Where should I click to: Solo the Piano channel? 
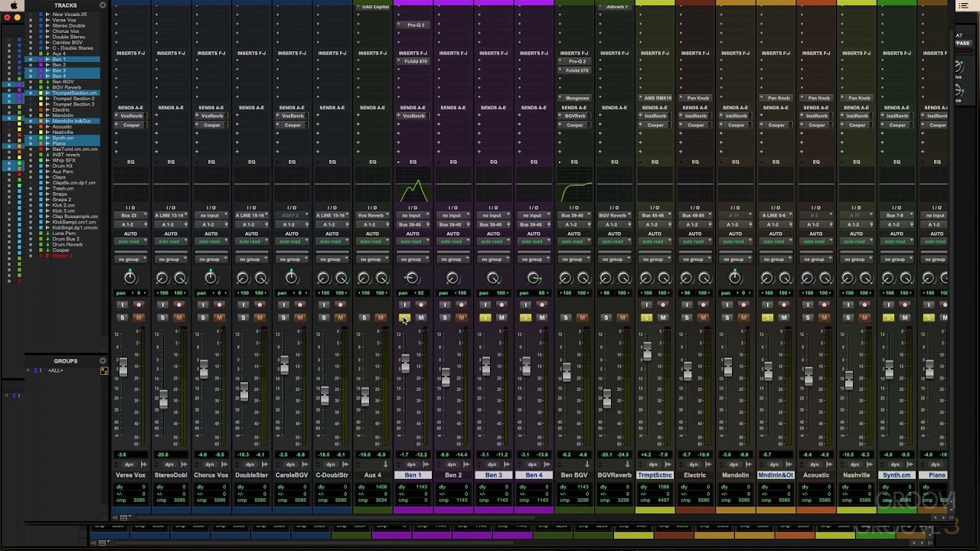tap(928, 318)
